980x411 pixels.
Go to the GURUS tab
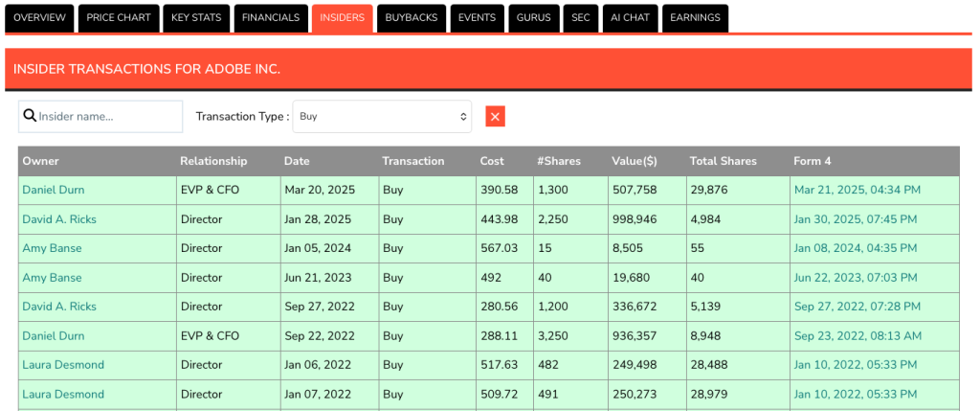click(x=534, y=17)
